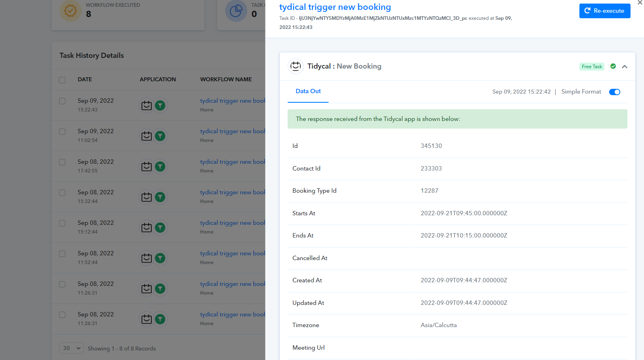Click the green success checkmark icon
Viewport: 644px width, 360px height.
pyautogui.click(x=613, y=66)
